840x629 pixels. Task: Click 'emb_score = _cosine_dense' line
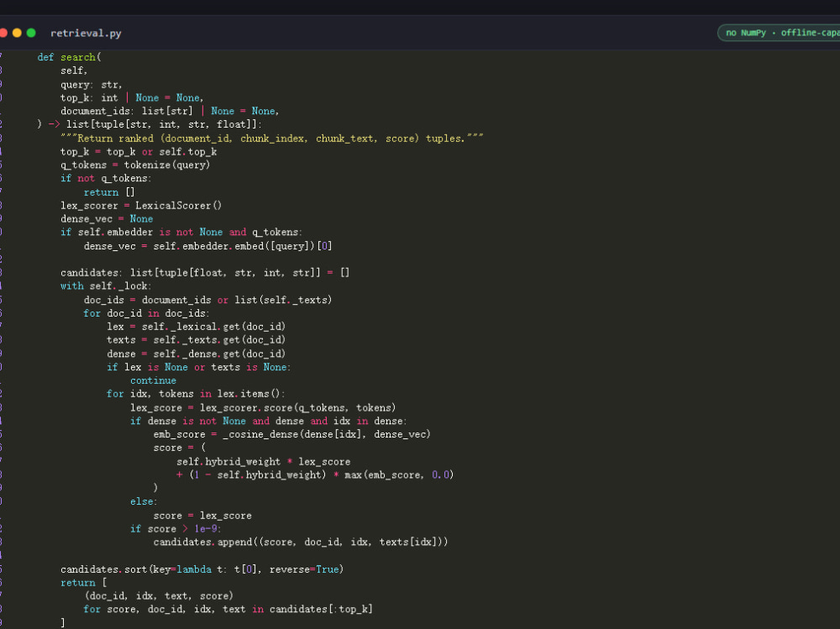[x=292, y=434]
